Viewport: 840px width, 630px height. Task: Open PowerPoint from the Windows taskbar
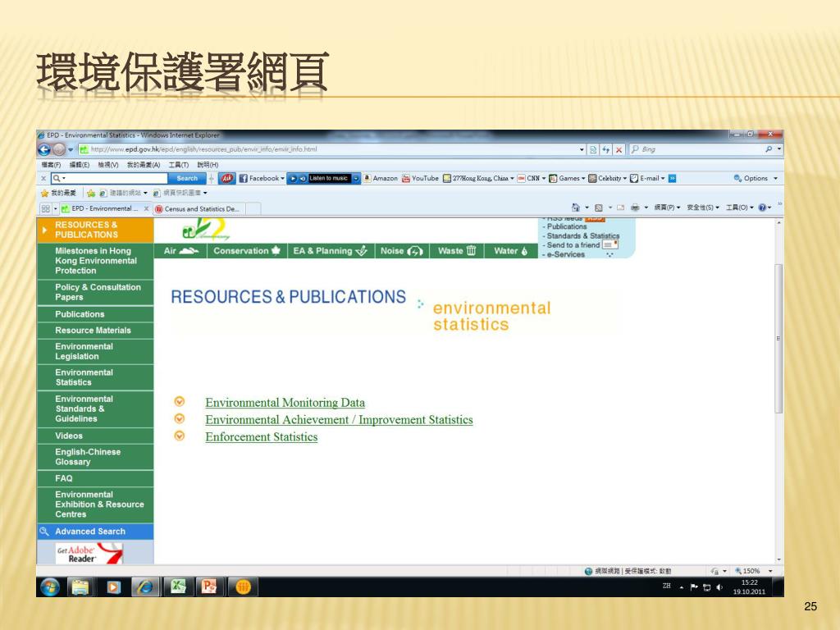point(209,587)
